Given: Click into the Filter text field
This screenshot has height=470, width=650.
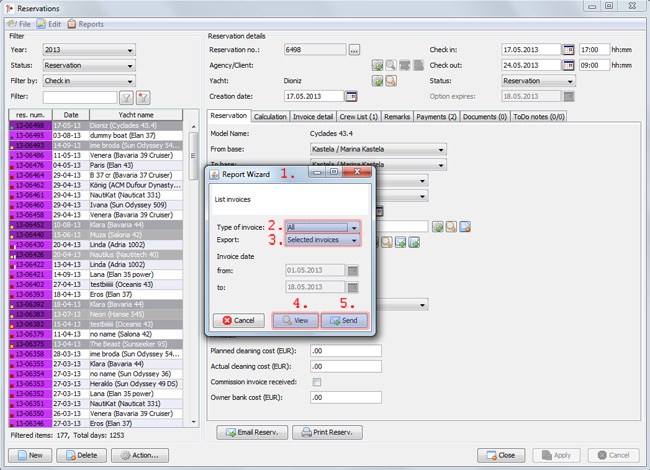Looking at the screenshot, I should pos(80,97).
